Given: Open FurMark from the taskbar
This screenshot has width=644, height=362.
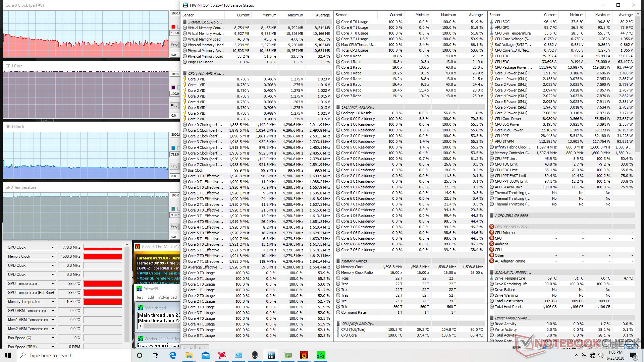Looking at the screenshot, I should 304,355.
